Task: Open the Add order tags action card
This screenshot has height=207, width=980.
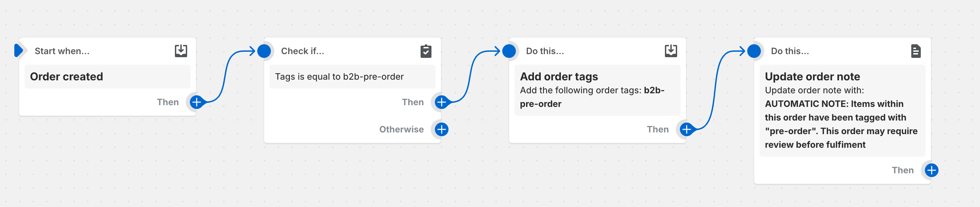Action: click(597, 90)
